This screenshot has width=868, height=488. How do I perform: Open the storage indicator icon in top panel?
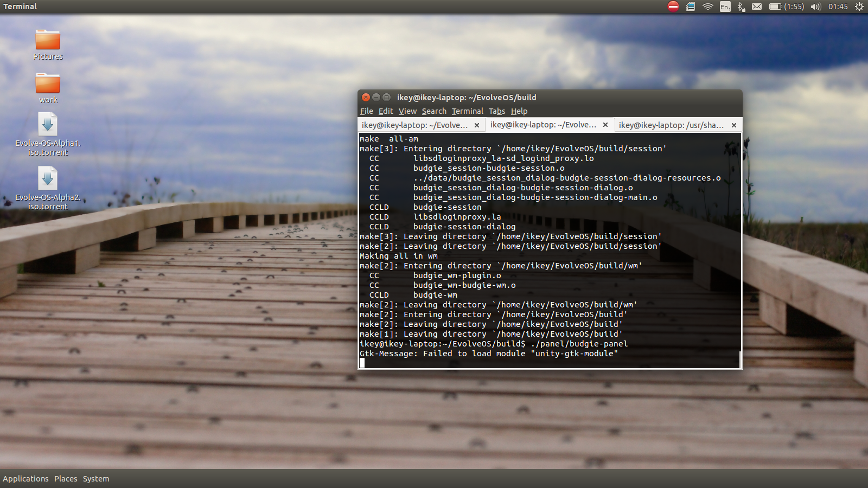pyautogui.click(x=691, y=7)
